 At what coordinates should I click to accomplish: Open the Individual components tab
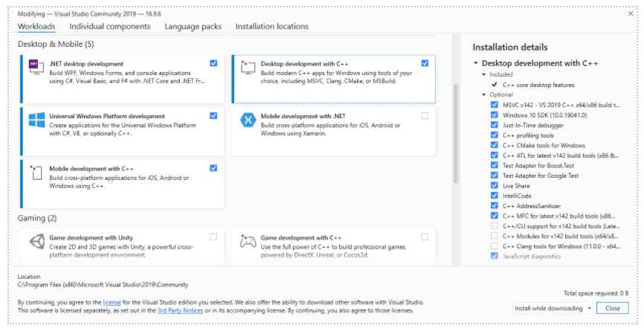pyautogui.click(x=110, y=27)
